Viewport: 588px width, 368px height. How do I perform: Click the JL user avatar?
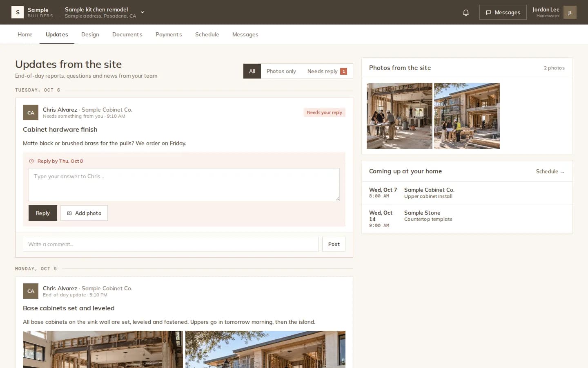click(x=570, y=12)
